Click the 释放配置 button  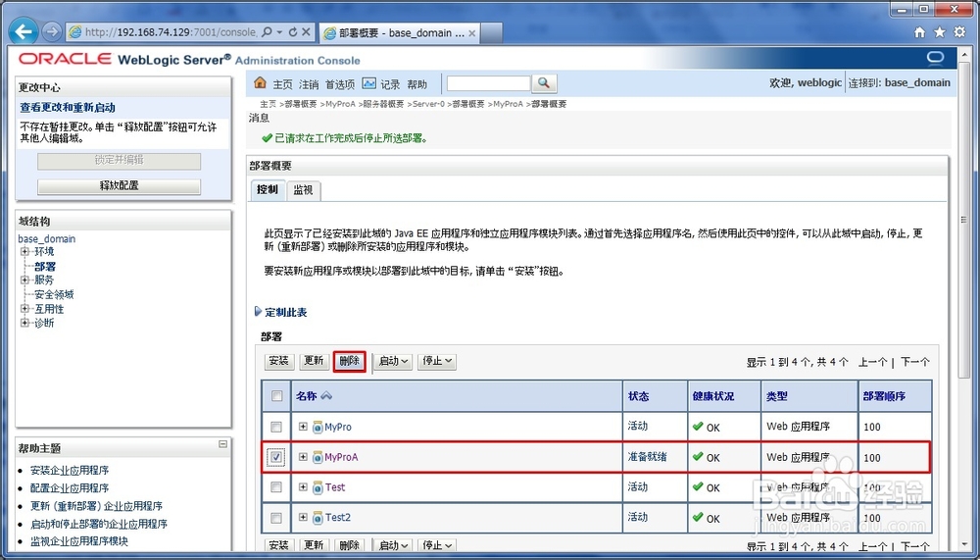point(119,185)
